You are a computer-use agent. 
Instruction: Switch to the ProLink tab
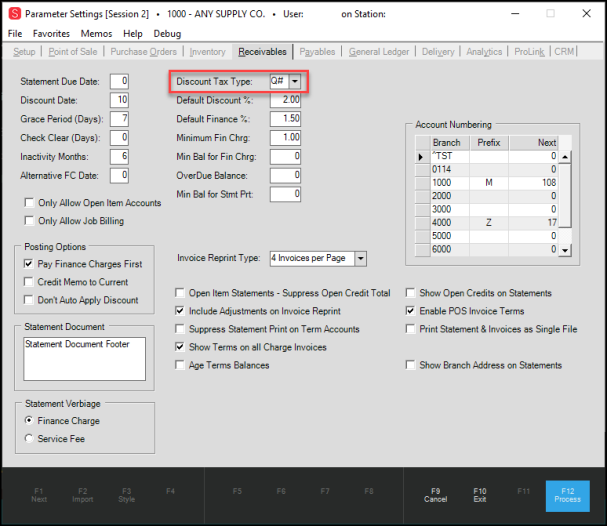529,51
